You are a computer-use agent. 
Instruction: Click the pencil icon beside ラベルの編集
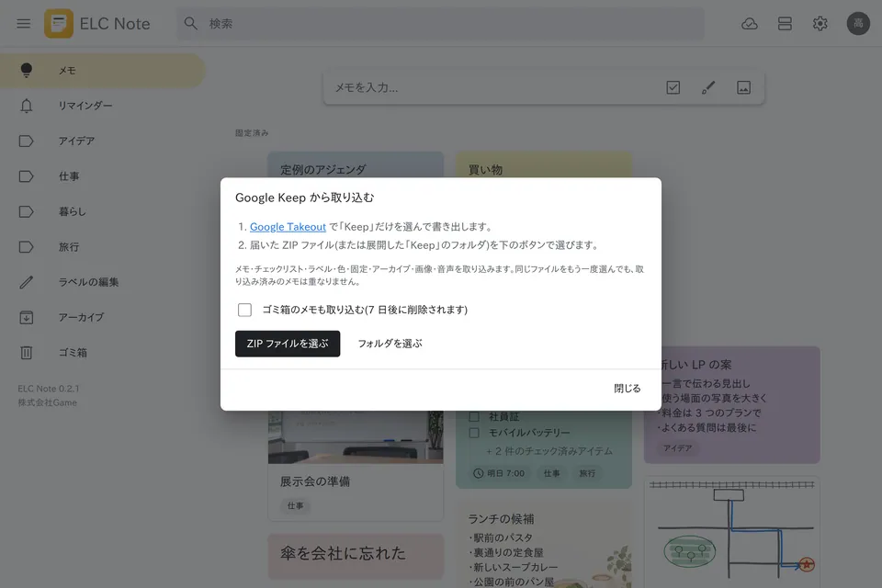point(27,282)
